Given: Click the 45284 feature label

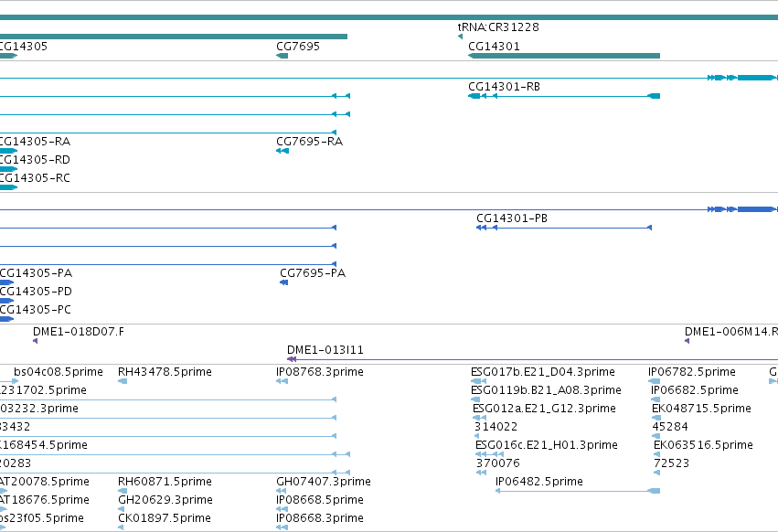Looking at the screenshot, I should (670, 427).
